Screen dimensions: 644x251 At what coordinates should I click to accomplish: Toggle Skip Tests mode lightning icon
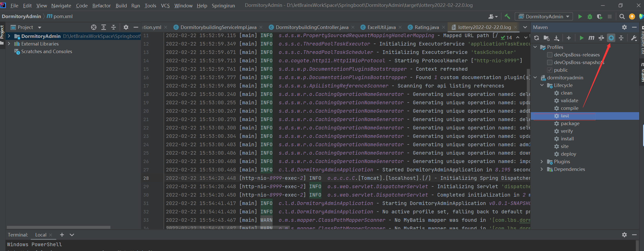click(611, 38)
